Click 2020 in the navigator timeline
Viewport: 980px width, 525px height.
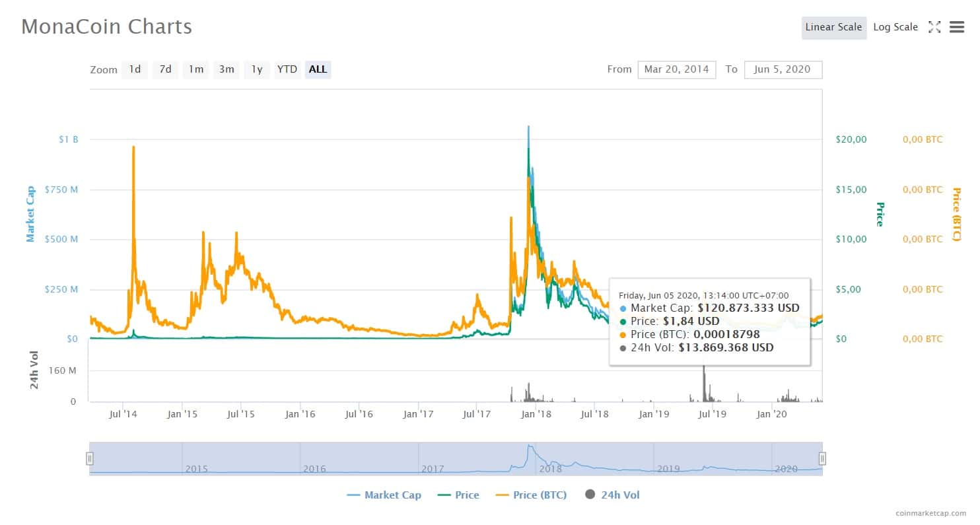(786, 469)
